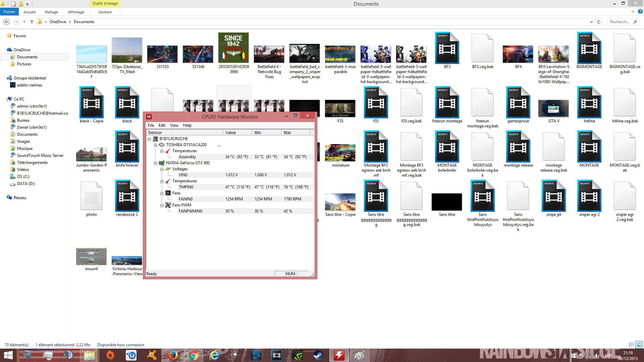Viewport: 644px width, 362px height.
Task: Click the NVIDIA GeForce GTX 980 card icon
Action: click(x=162, y=163)
